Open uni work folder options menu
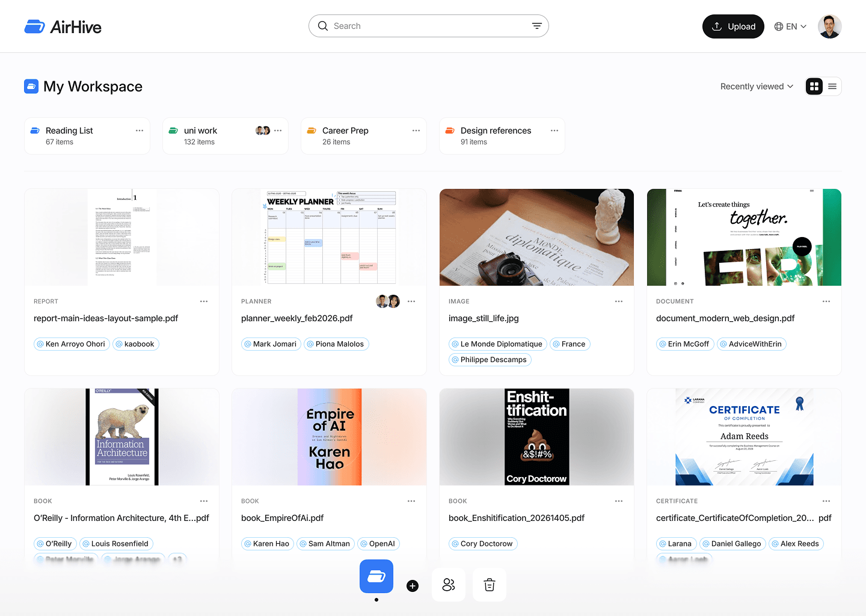 [x=278, y=131]
